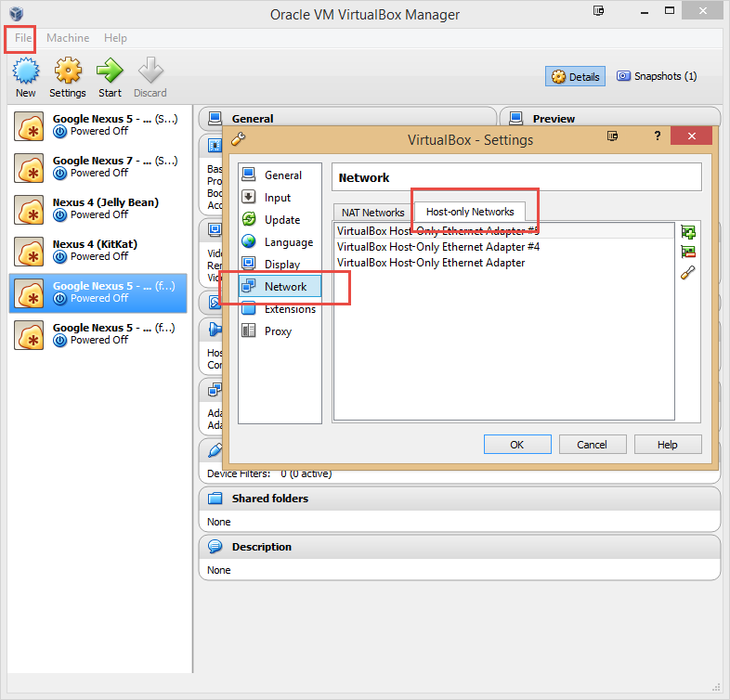Collapse the Preview section header

click(x=610, y=118)
